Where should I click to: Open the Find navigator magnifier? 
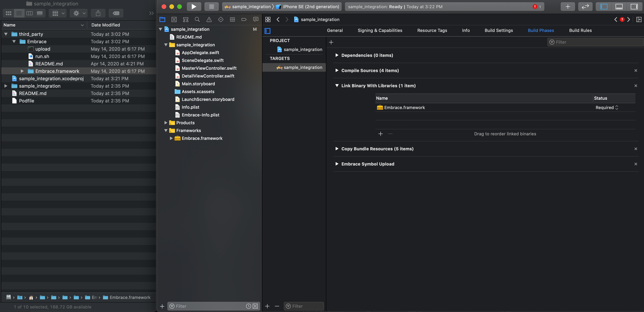point(197,19)
